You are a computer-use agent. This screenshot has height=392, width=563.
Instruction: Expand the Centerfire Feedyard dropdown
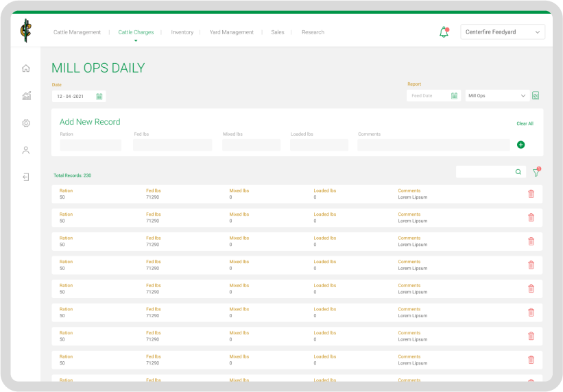(503, 32)
